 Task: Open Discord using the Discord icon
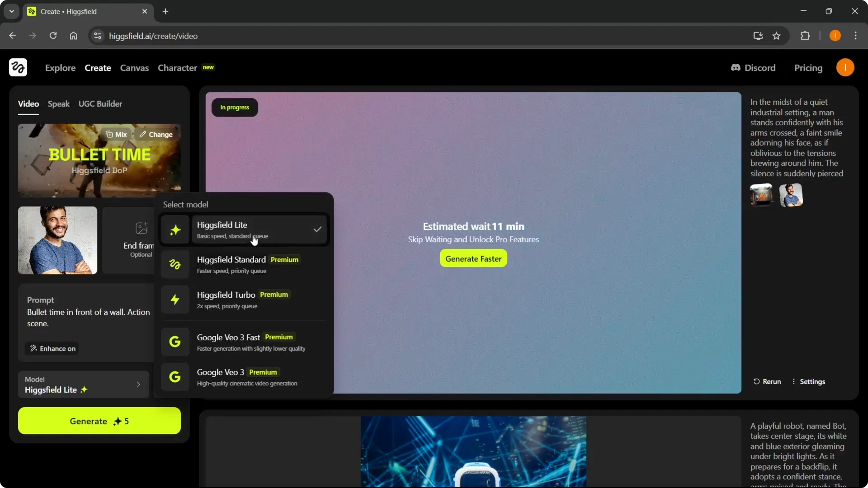[x=736, y=68]
